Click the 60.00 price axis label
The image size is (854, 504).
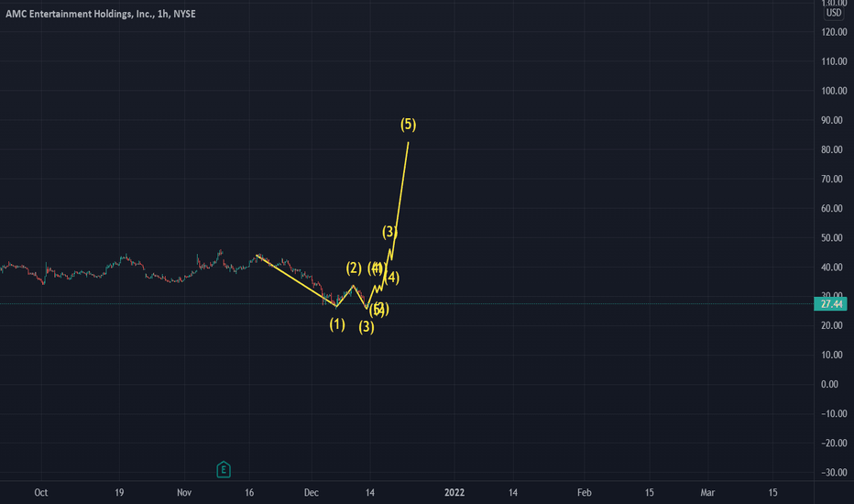(832, 209)
